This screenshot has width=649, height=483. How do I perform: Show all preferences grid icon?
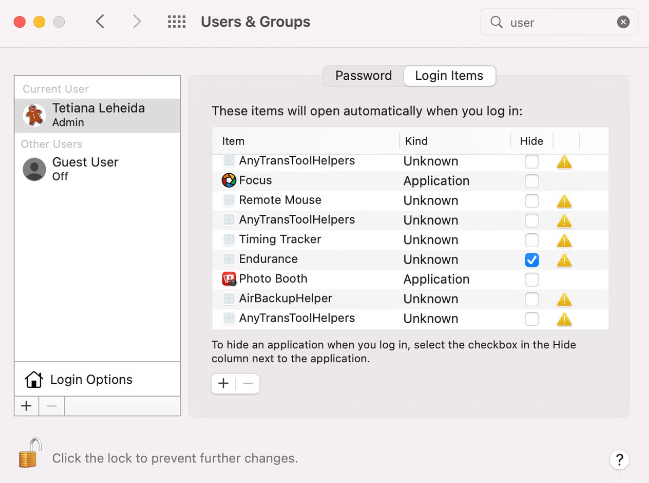177,22
